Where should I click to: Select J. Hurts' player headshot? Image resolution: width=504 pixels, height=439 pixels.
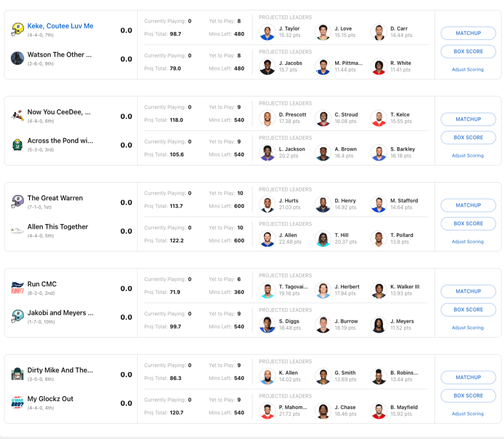point(267,205)
